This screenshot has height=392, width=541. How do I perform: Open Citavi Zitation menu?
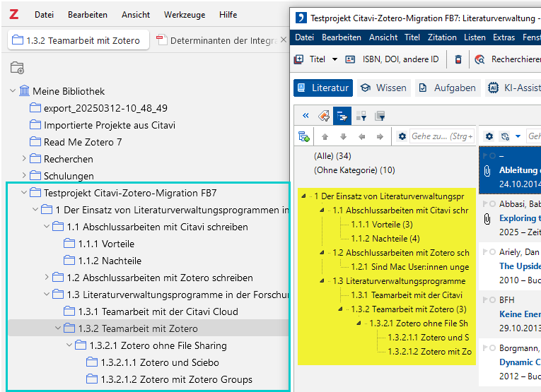442,37
